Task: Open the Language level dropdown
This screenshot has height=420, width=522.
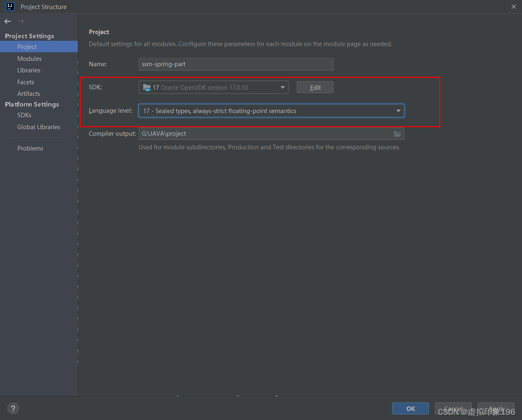Action: tap(398, 111)
